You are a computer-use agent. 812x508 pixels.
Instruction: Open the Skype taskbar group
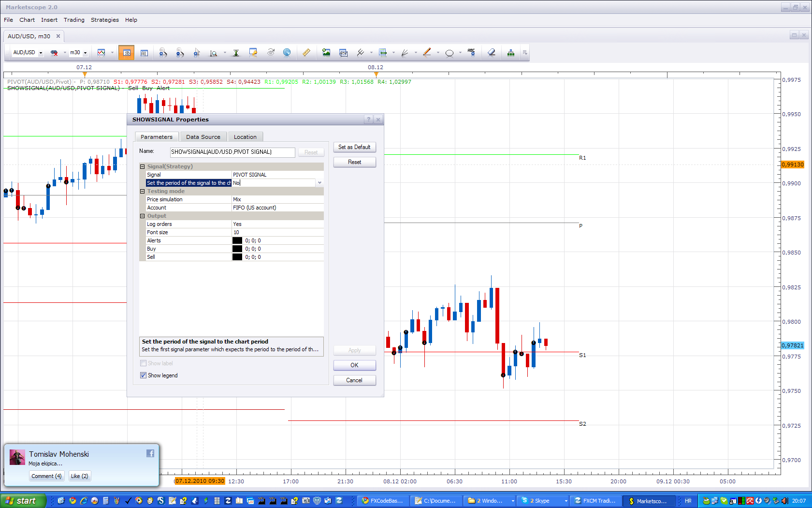click(544, 501)
